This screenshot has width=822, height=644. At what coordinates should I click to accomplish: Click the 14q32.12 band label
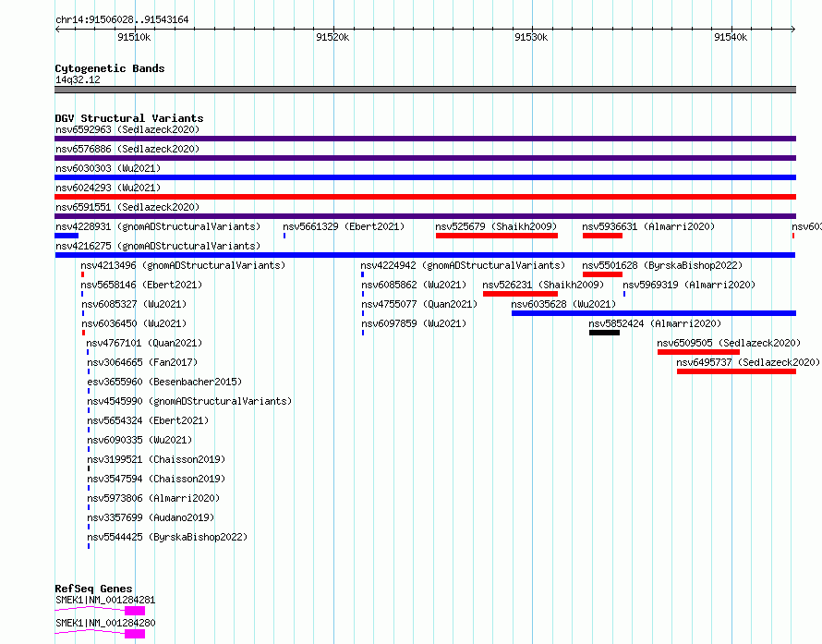78,79
